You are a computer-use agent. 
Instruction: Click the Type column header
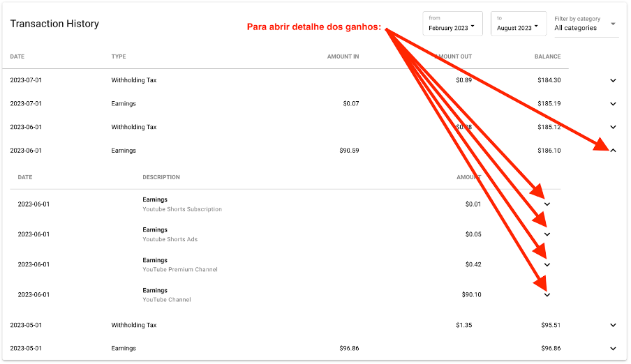point(119,56)
